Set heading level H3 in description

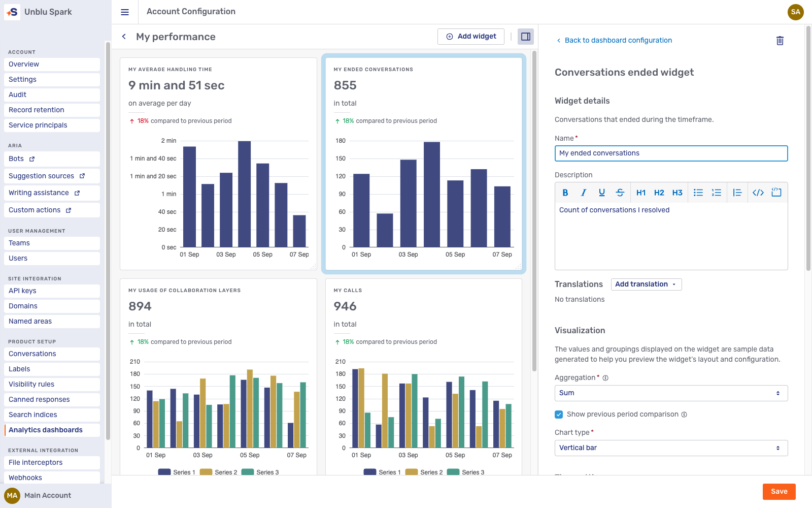click(678, 193)
